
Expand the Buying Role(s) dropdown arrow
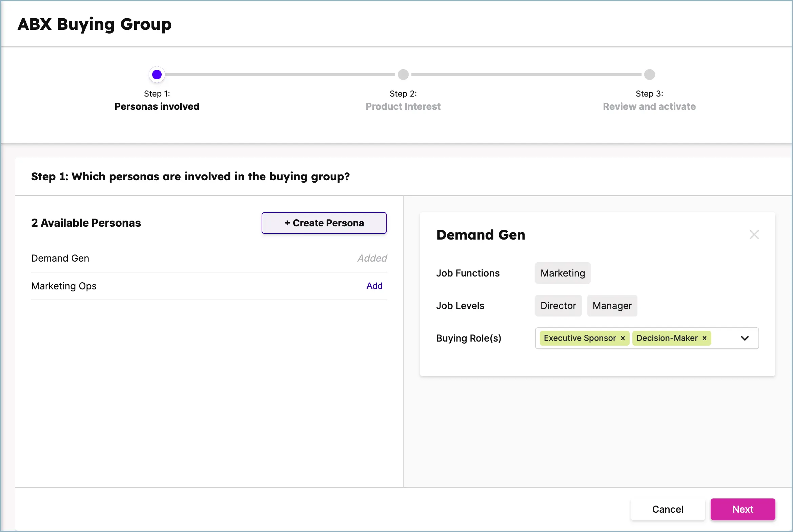coord(745,338)
